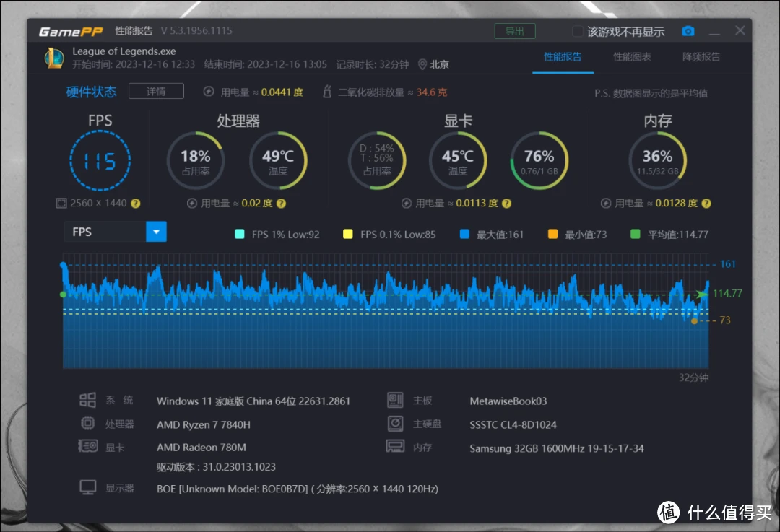Click the 详情 details button

pyautogui.click(x=156, y=91)
